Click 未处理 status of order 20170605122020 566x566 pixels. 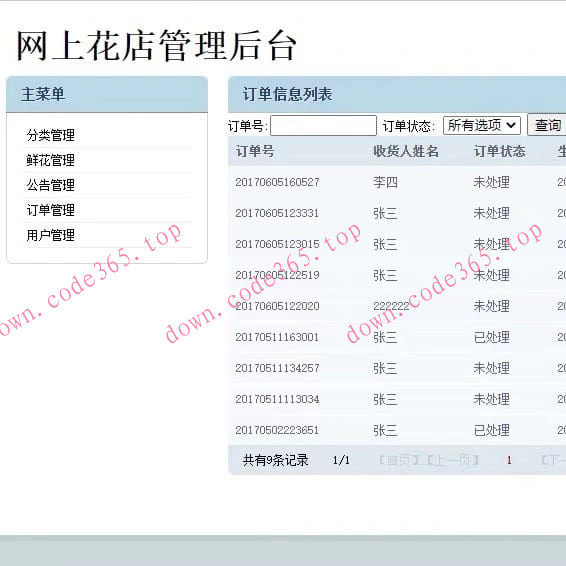click(492, 306)
